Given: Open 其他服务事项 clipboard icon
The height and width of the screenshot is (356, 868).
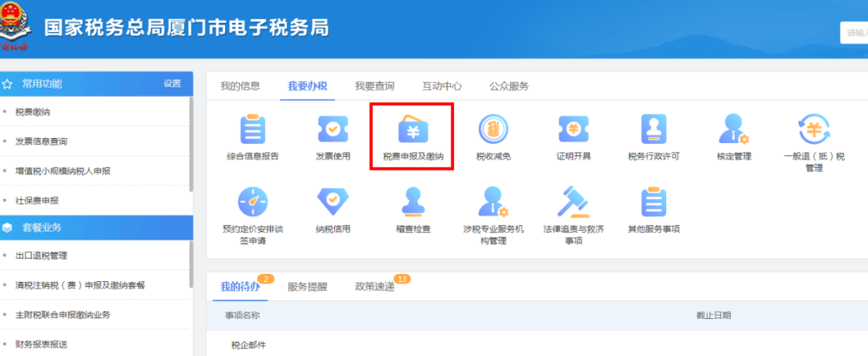Looking at the screenshot, I should (653, 202).
